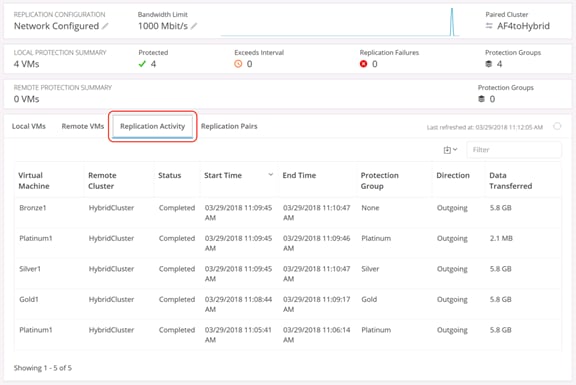The height and width of the screenshot is (385, 576).
Task: Click in the Filter input field
Action: pyautogui.click(x=514, y=150)
